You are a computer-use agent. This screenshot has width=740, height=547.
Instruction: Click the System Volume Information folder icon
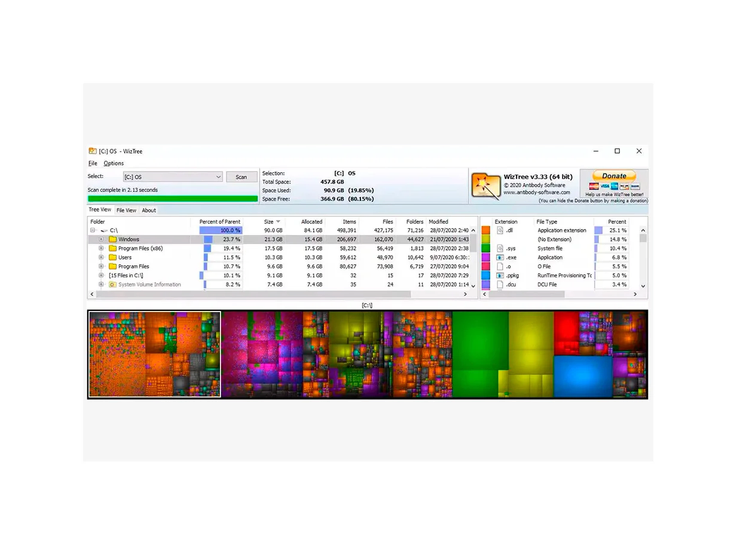113,285
